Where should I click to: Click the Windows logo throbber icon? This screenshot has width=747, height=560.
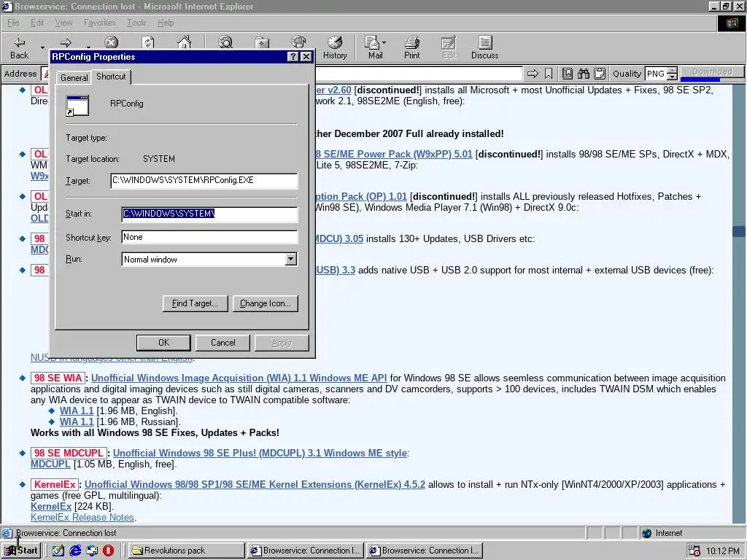pos(731,23)
